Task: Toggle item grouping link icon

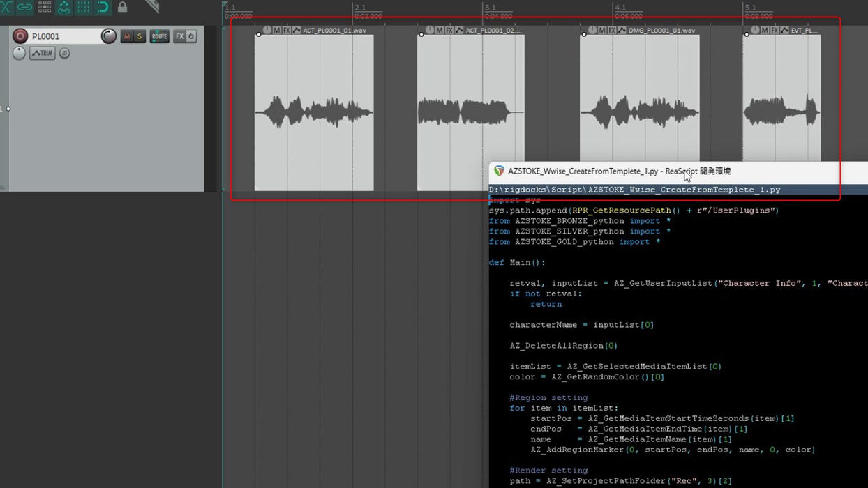Action: pos(24,7)
